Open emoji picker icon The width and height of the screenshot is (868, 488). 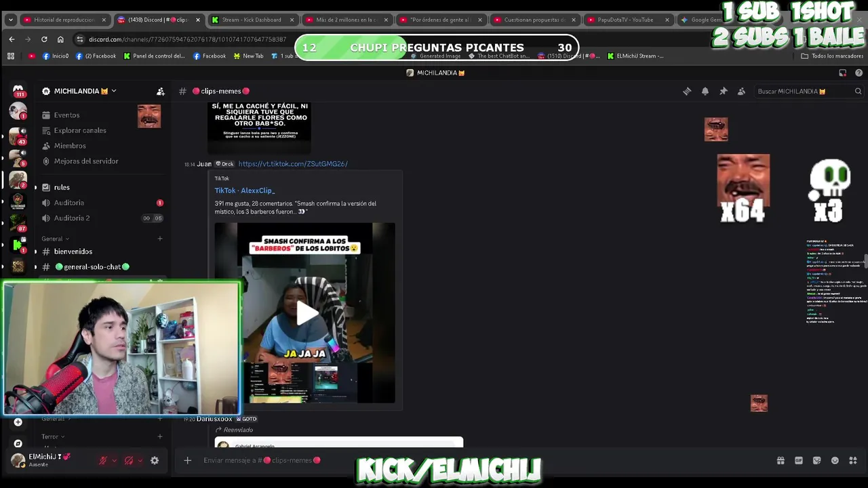[x=835, y=460]
